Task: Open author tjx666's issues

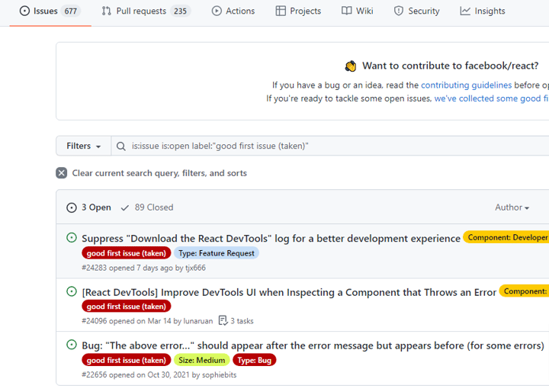Action: pyautogui.click(x=195, y=268)
